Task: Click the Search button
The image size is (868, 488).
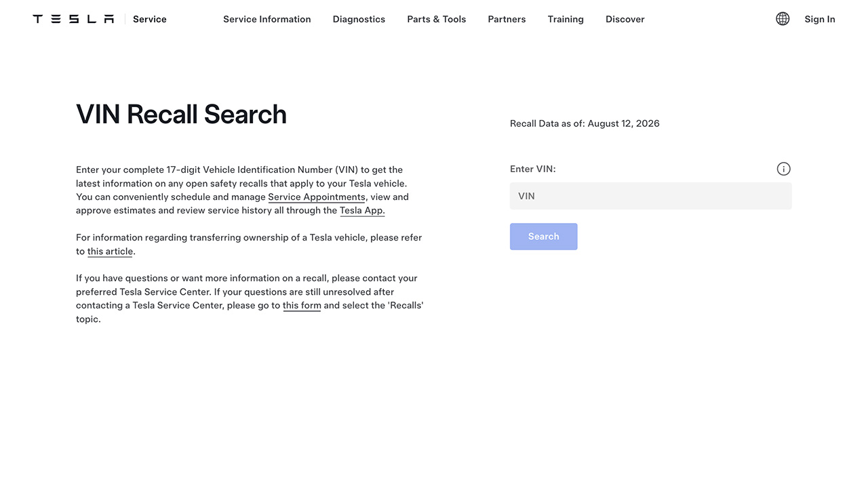Action: 544,237
